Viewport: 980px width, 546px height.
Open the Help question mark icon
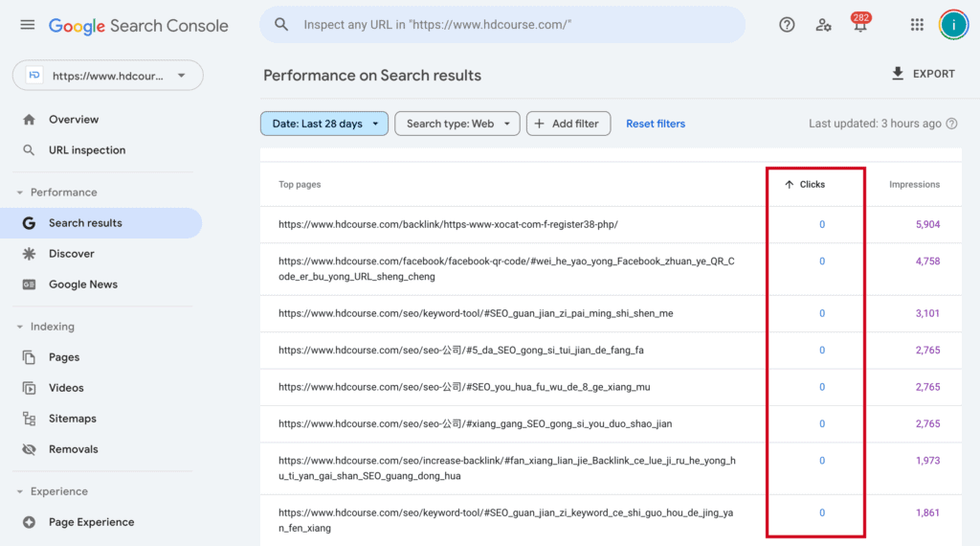coord(787,25)
